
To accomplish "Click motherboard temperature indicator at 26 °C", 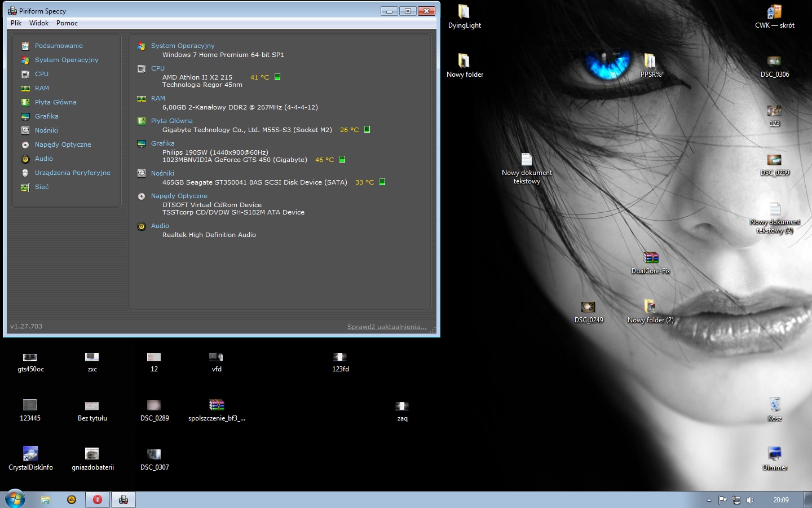I will 367,129.
